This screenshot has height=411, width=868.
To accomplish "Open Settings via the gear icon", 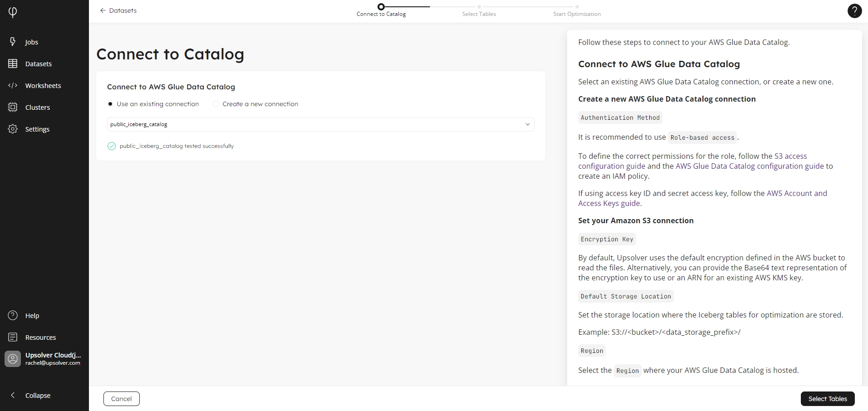I will pyautogui.click(x=13, y=129).
